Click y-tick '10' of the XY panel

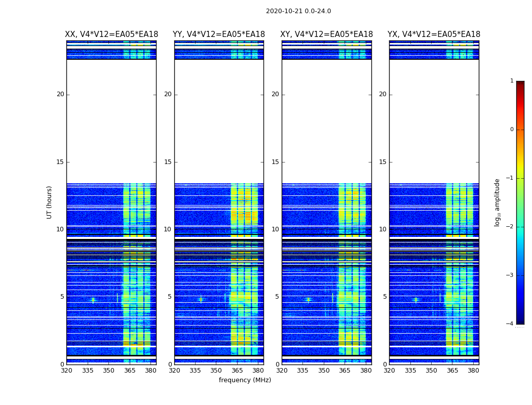[275, 229]
